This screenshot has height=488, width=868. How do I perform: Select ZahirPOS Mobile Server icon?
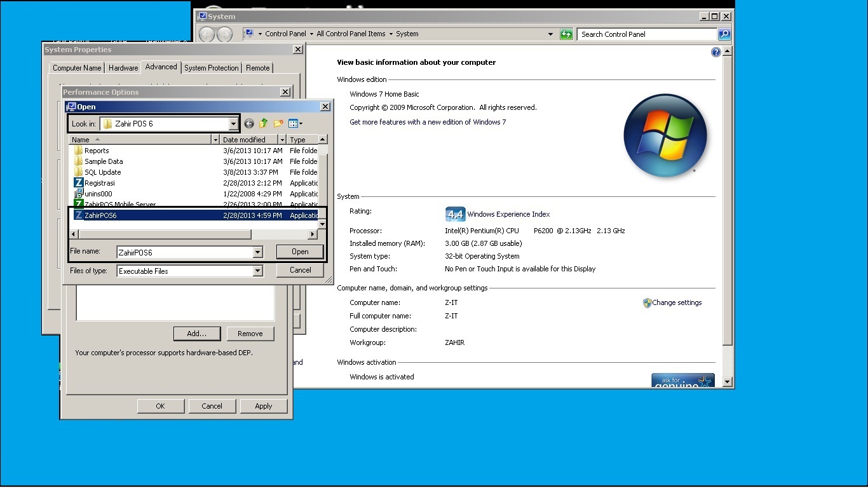[x=79, y=204]
